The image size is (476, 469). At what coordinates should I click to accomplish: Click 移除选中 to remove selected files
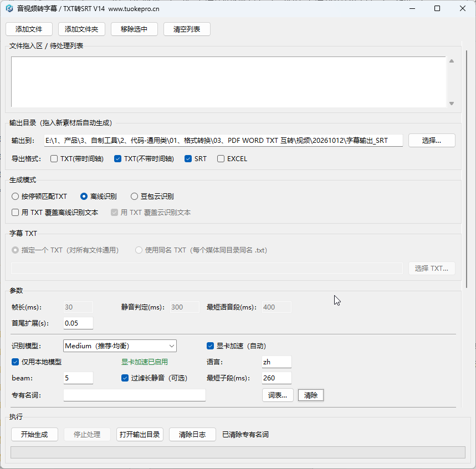134,29
